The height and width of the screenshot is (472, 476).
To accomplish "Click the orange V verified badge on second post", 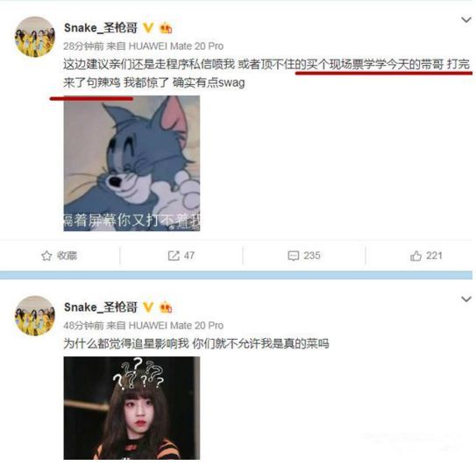I will 148,307.
